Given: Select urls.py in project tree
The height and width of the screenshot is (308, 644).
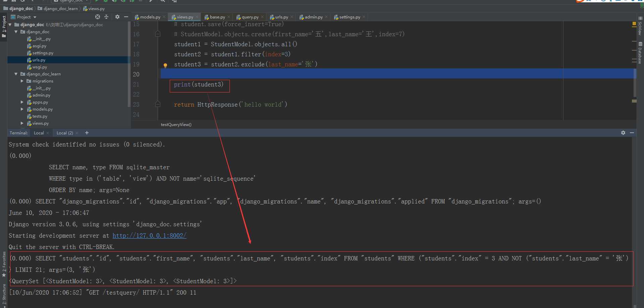Looking at the screenshot, I should 39,60.
